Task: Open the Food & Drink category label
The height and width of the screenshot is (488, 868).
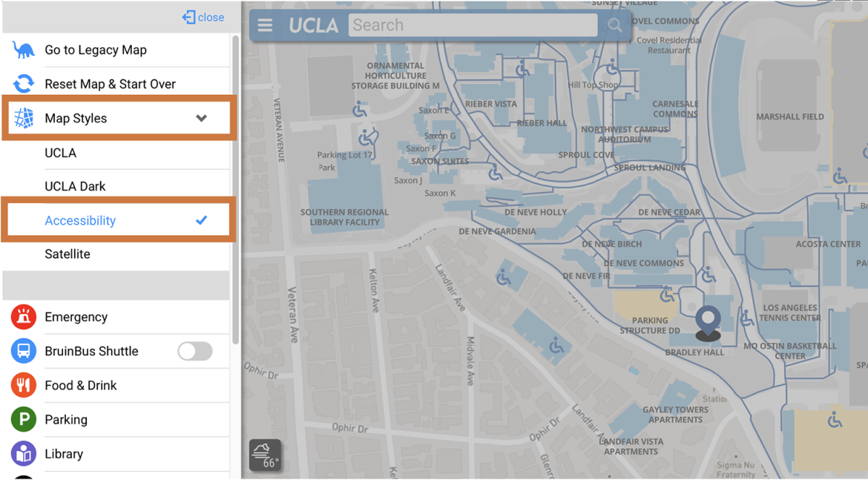Action: point(81,385)
